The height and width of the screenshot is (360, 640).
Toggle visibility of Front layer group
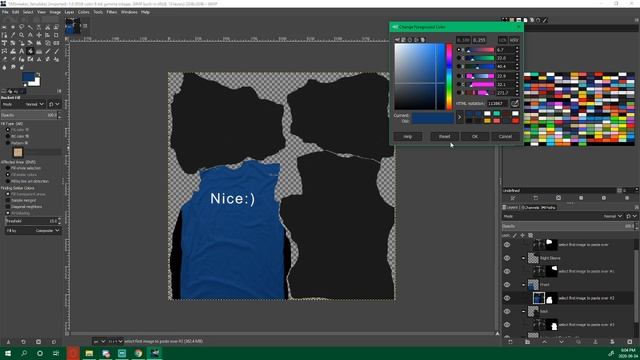(x=507, y=284)
